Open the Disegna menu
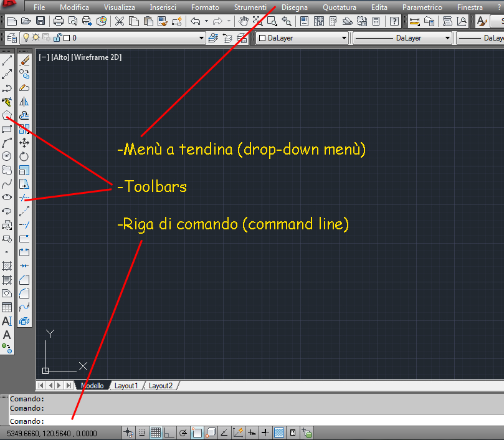 tap(295, 7)
